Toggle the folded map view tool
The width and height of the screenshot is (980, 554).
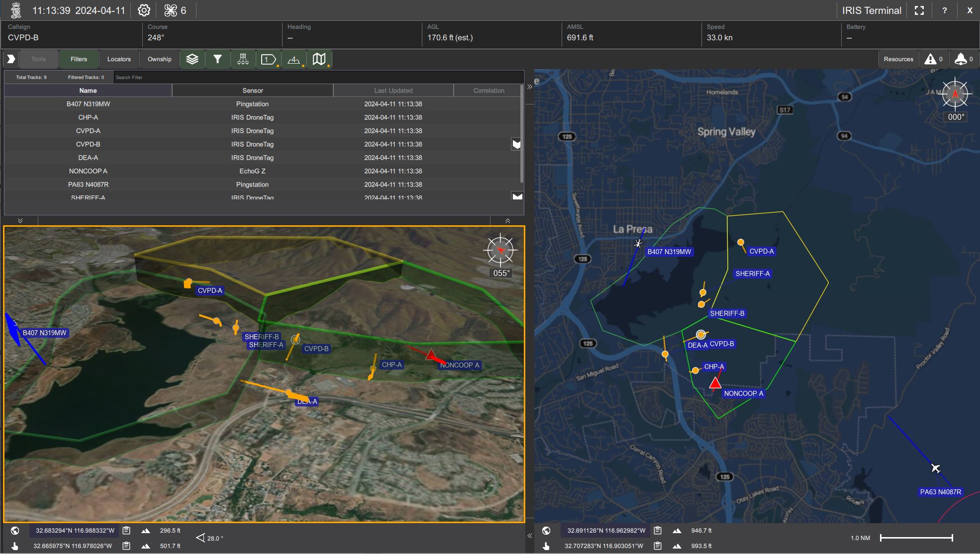pyautogui.click(x=319, y=59)
